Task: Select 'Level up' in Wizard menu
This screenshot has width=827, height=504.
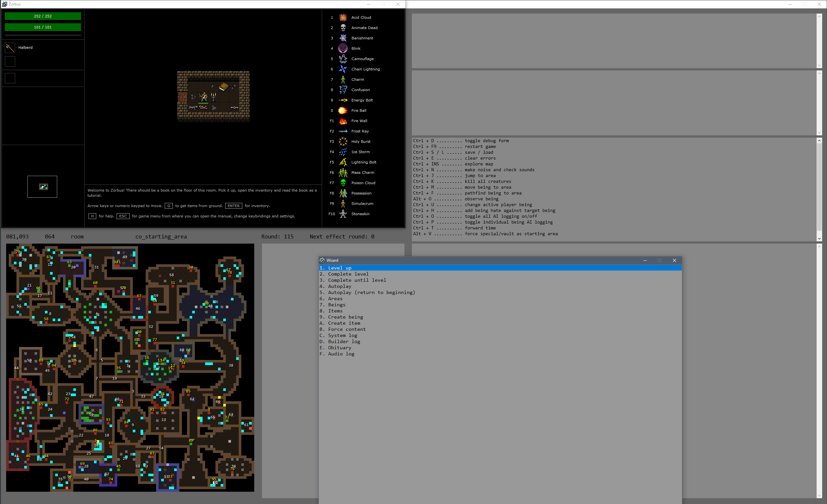Action: click(x=340, y=268)
